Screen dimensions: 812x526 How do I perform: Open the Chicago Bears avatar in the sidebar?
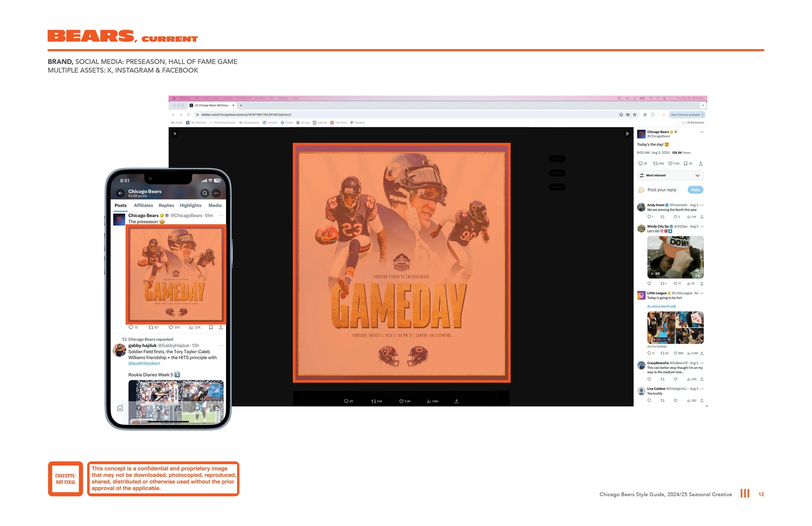[641, 134]
